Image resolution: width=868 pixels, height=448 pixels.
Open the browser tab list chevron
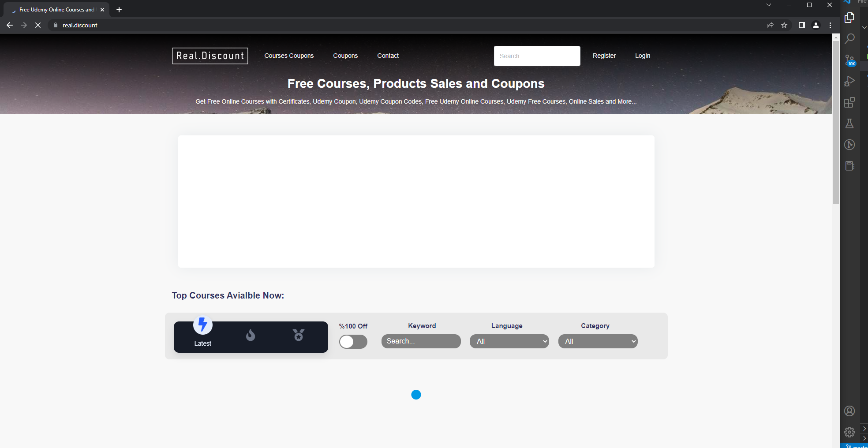(x=768, y=5)
